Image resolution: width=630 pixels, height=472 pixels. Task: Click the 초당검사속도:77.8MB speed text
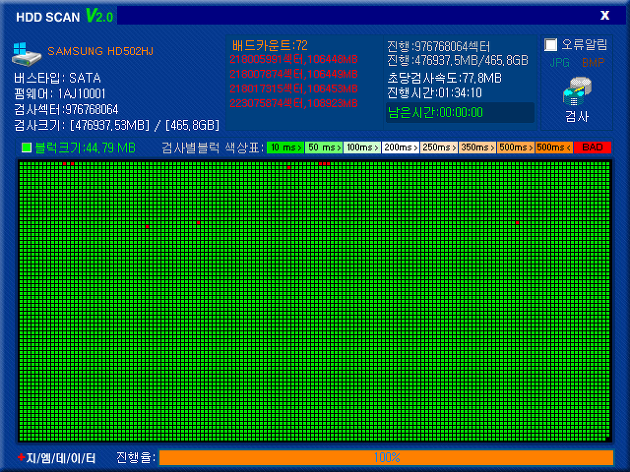[x=444, y=78]
